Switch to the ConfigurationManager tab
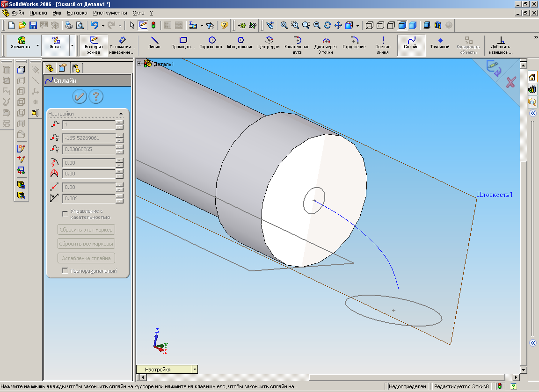 click(76, 68)
